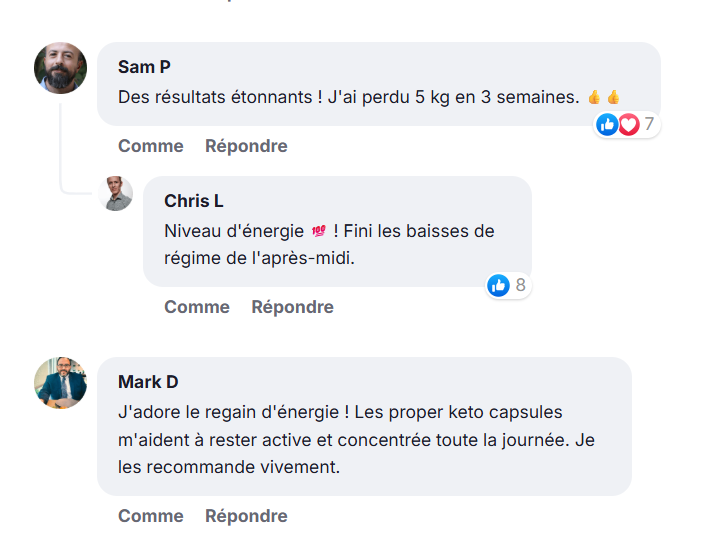The width and height of the screenshot is (702, 536).
Task: Click Sam P's profile picture
Action: (60, 68)
